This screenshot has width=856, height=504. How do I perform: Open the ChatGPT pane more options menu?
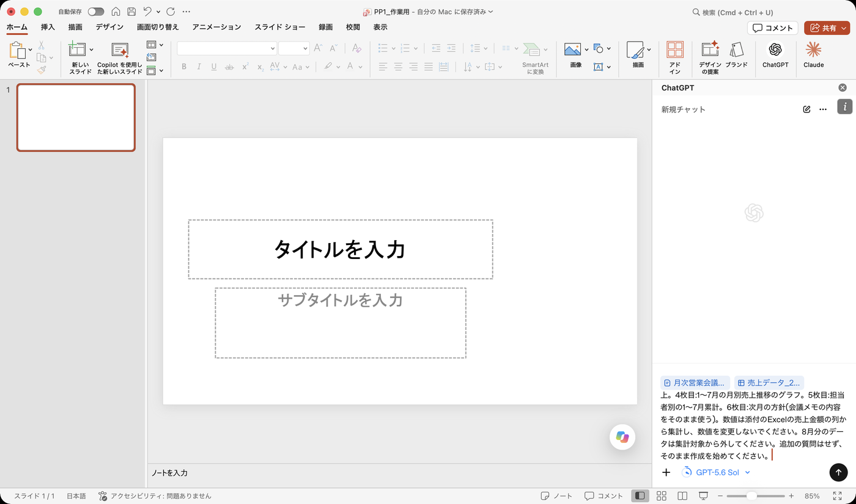(823, 109)
